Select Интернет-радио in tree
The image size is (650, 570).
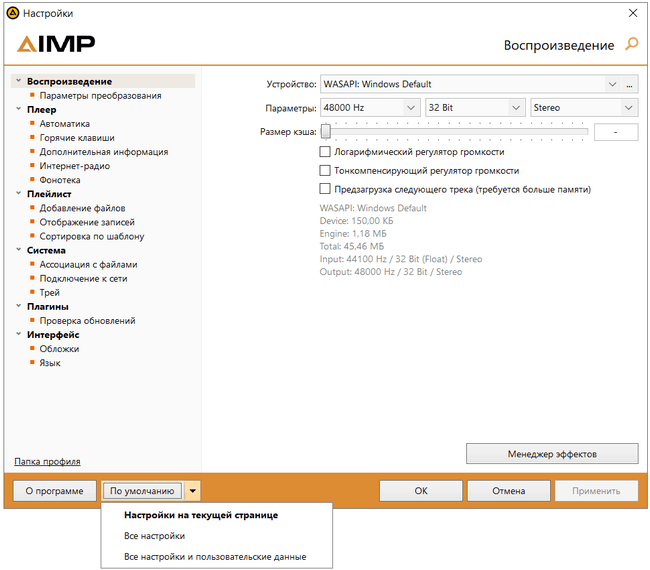coord(75,166)
